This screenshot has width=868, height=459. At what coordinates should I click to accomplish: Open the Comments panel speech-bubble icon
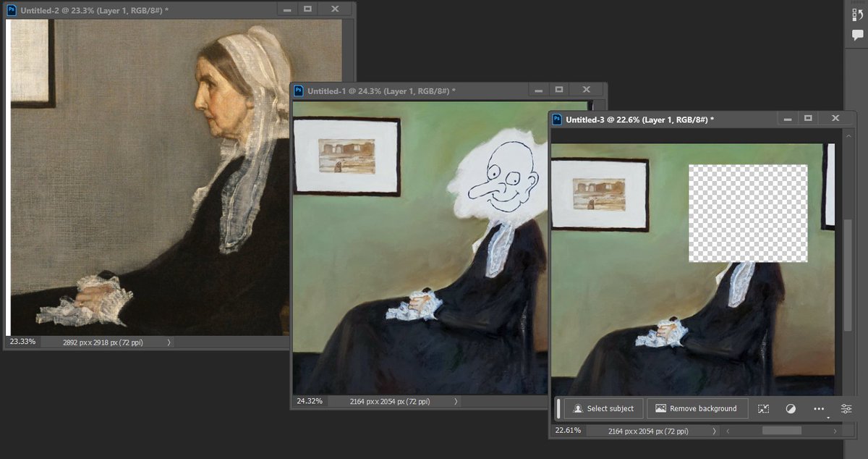[857, 35]
